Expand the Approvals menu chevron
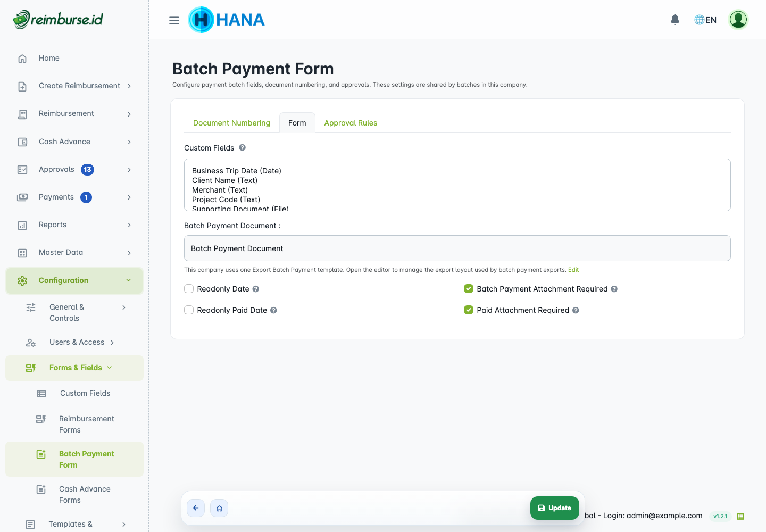The image size is (766, 532). [x=129, y=169]
